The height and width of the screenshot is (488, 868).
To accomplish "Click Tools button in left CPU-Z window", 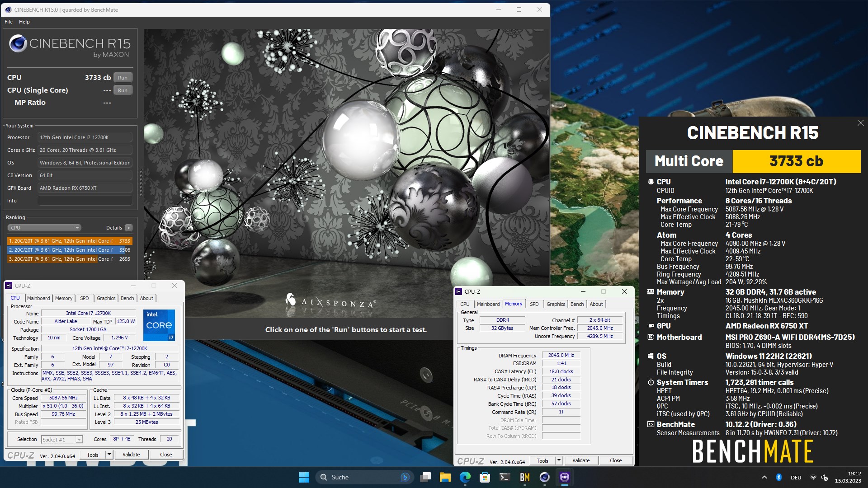I will (x=93, y=455).
